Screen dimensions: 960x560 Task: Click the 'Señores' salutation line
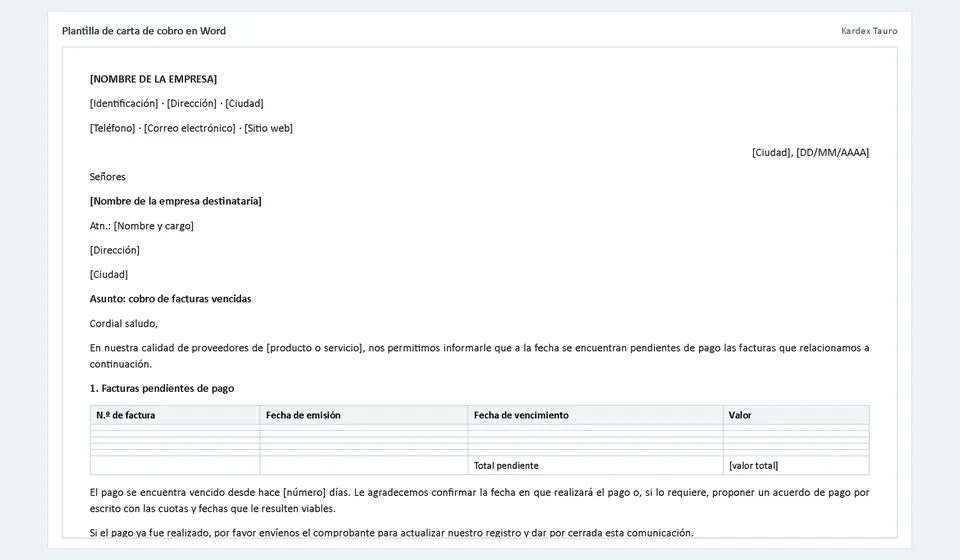(108, 177)
